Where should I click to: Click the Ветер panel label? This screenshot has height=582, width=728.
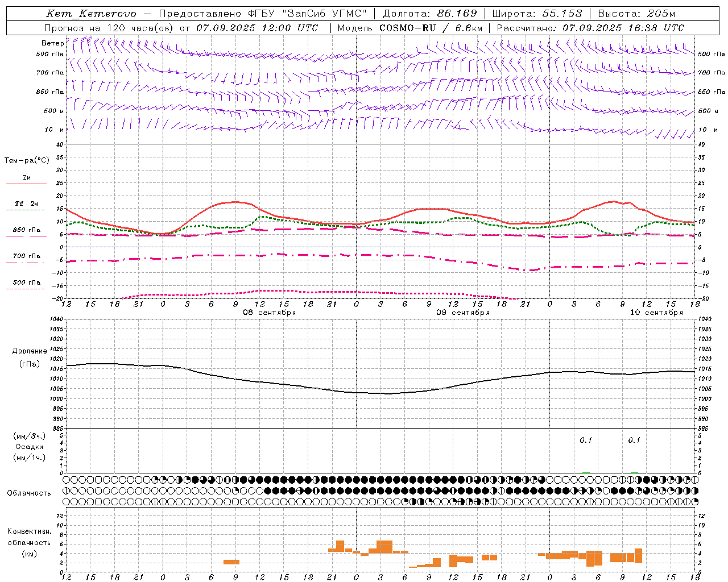pyautogui.click(x=53, y=43)
